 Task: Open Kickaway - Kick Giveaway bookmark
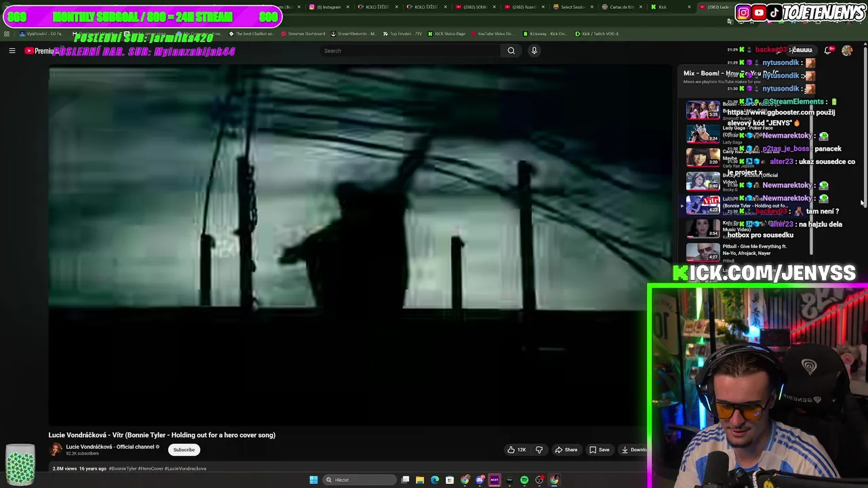545,33
